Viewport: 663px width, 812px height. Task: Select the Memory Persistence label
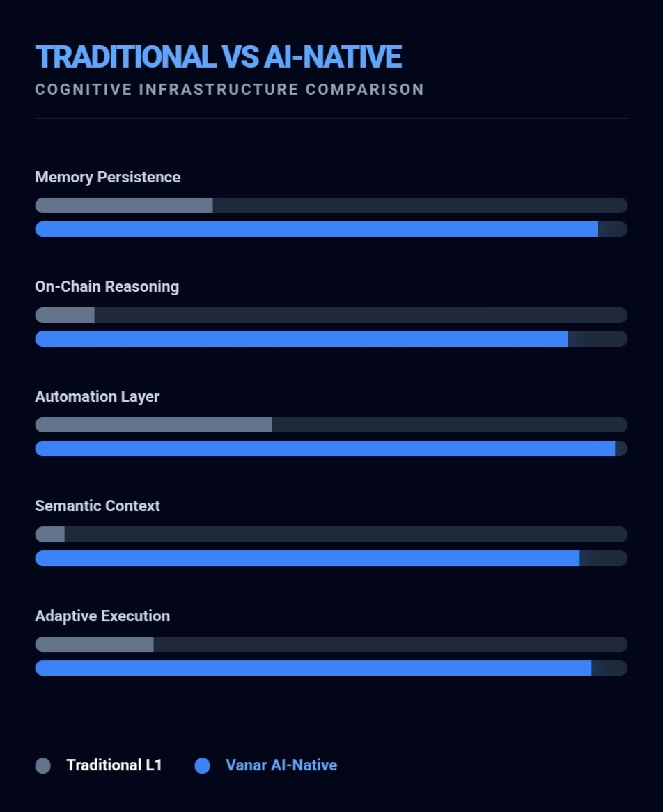[108, 178]
